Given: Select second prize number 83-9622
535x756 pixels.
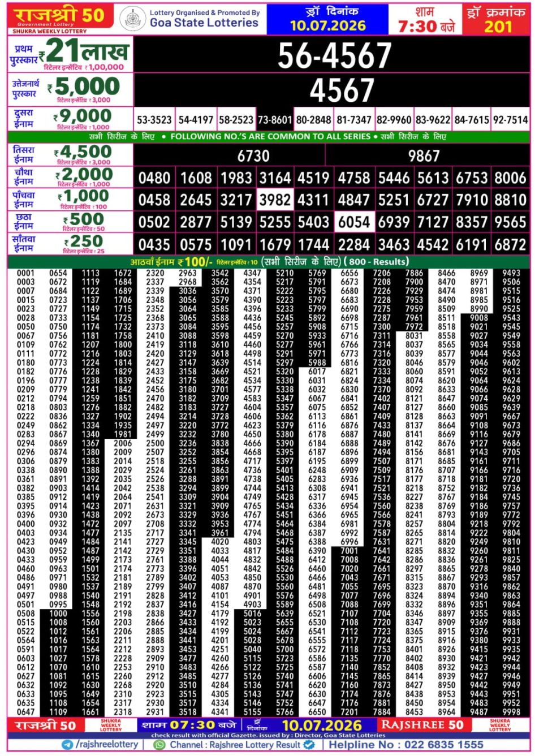Looking at the screenshot, I should (x=433, y=120).
